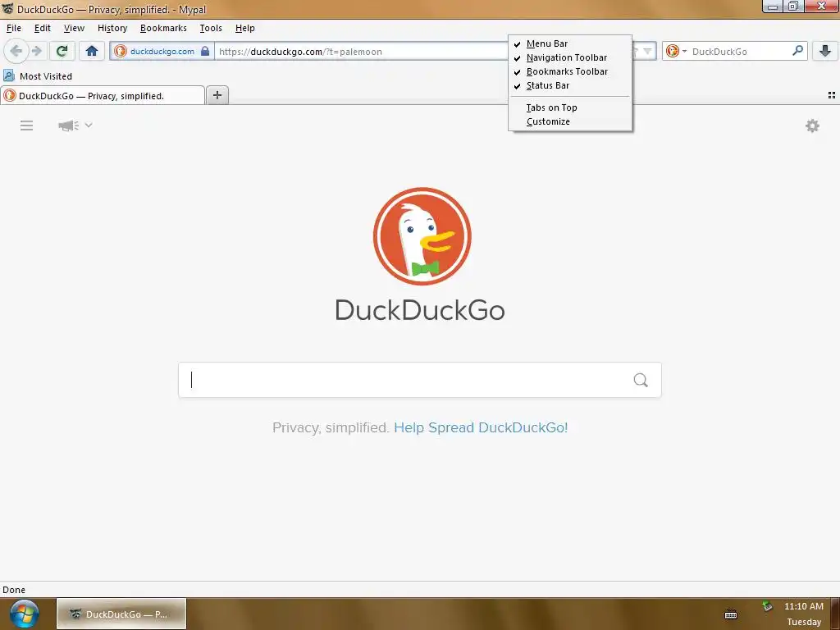Viewport: 840px width, 630px height.
Task: Click the clock showing 11:10 AM
Action: click(804, 606)
